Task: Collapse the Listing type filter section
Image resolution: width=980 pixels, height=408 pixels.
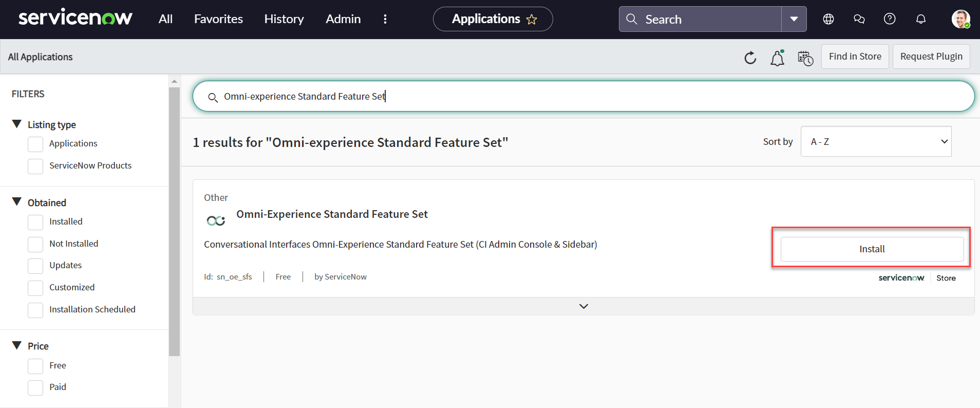Action: [x=17, y=124]
